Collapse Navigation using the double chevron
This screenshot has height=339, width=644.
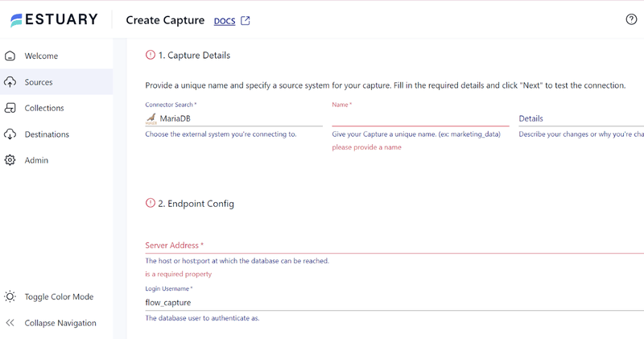[x=10, y=323]
